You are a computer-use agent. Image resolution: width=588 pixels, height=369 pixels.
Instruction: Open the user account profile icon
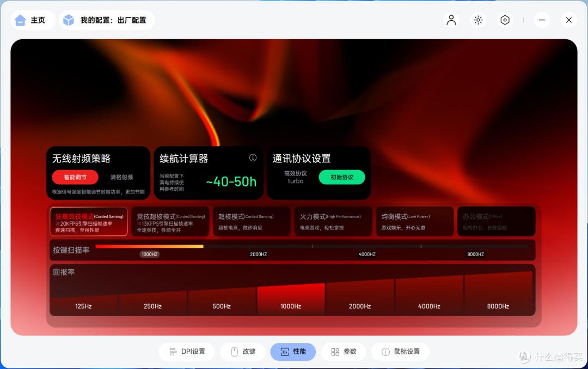[x=451, y=20]
